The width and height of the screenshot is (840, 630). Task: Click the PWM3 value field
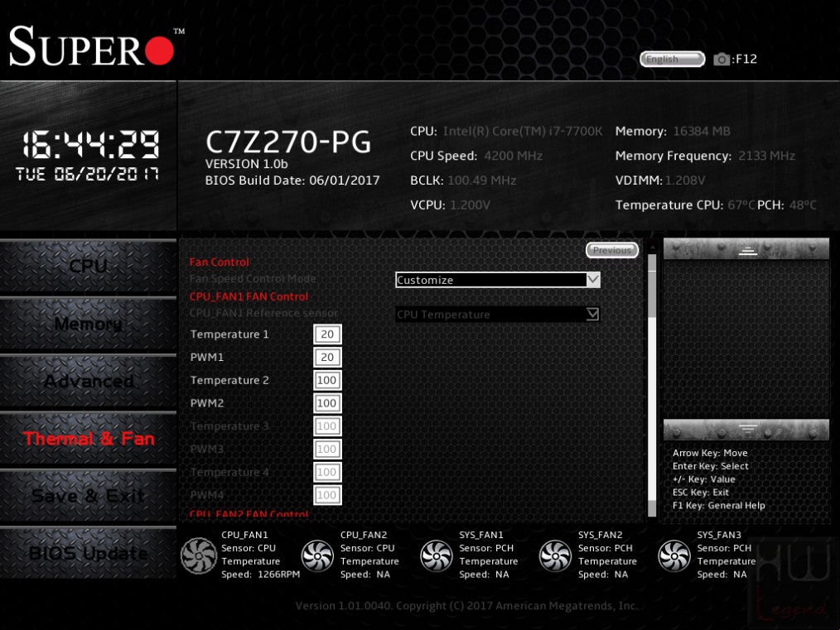pos(327,449)
